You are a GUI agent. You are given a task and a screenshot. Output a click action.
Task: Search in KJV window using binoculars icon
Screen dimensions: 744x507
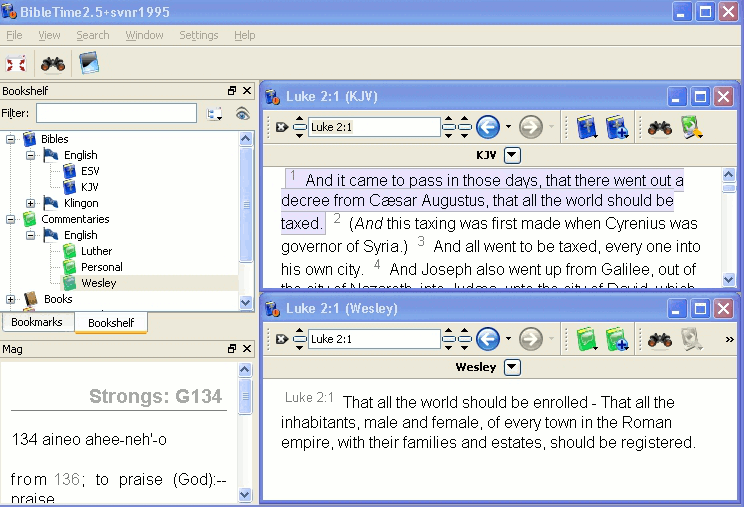tap(659, 127)
